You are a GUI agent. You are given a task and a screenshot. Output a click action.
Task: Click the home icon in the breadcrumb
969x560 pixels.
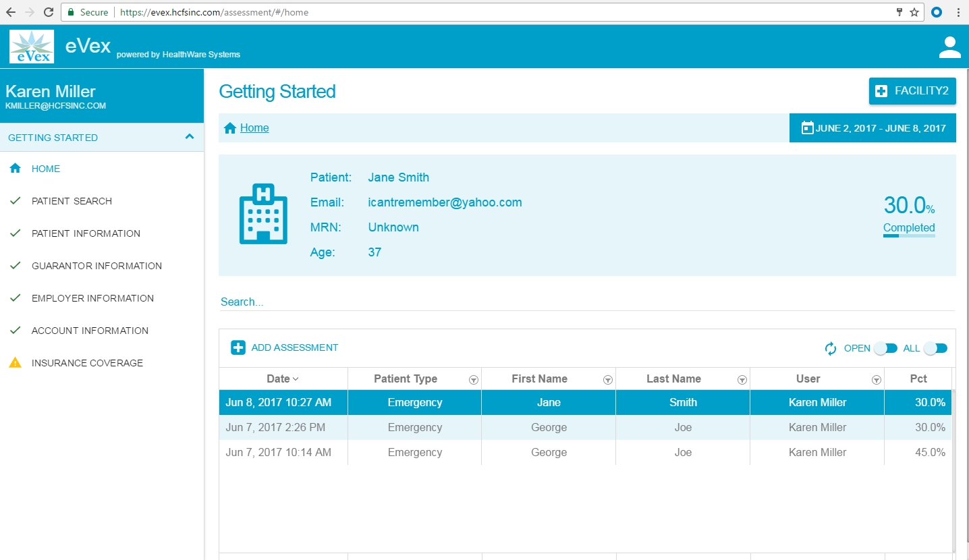(x=230, y=128)
